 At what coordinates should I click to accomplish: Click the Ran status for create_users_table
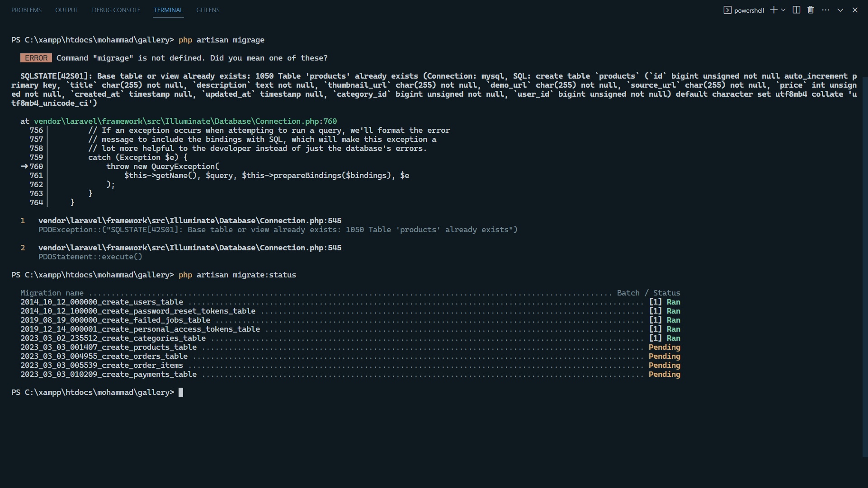click(674, 302)
